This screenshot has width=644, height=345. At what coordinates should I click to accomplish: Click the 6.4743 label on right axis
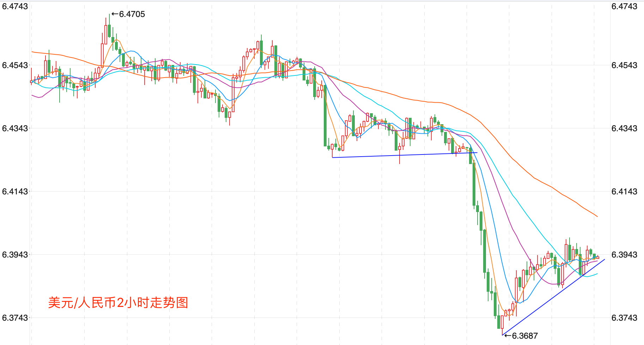(x=624, y=6)
